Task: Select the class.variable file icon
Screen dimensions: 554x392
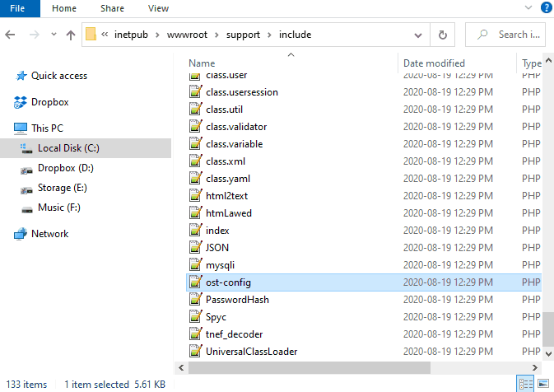Action: pyautogui.click(x=195, y=144)
